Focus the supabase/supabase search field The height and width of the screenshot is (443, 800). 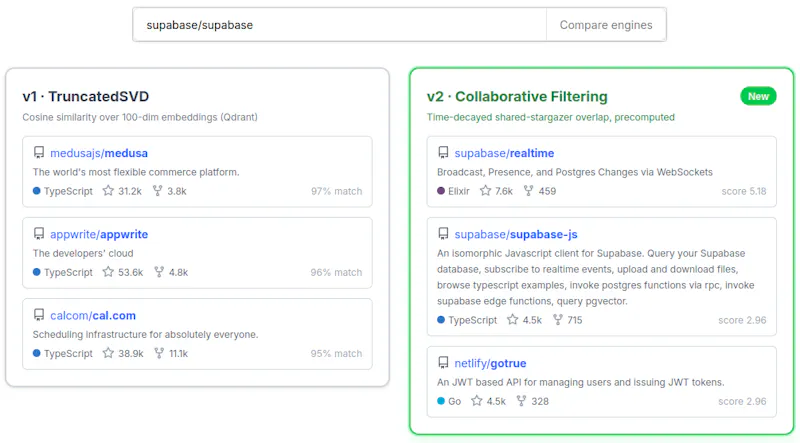coord(340,24)
